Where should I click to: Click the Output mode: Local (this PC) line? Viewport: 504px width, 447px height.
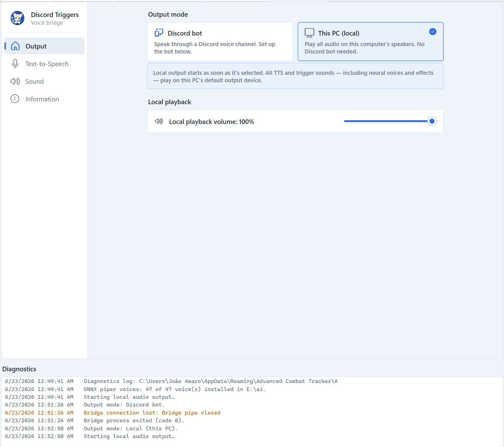tap(91, 428)
